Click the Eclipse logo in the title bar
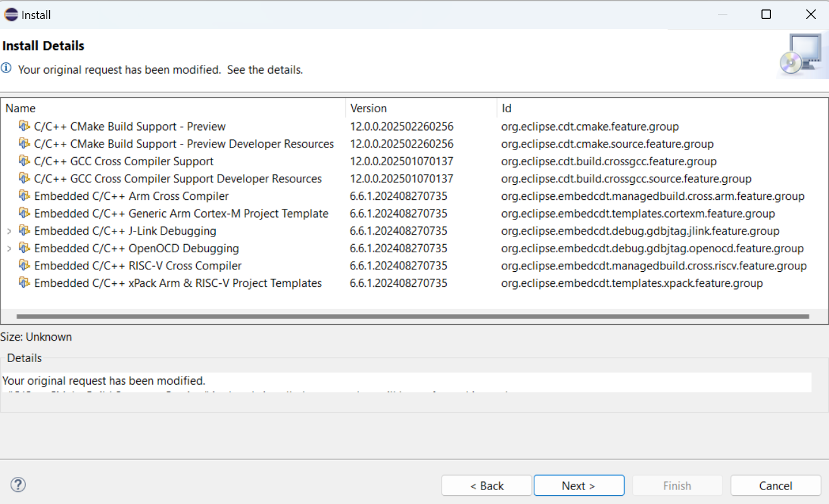This screenshot has height=504, width=829. click(10, 14)
